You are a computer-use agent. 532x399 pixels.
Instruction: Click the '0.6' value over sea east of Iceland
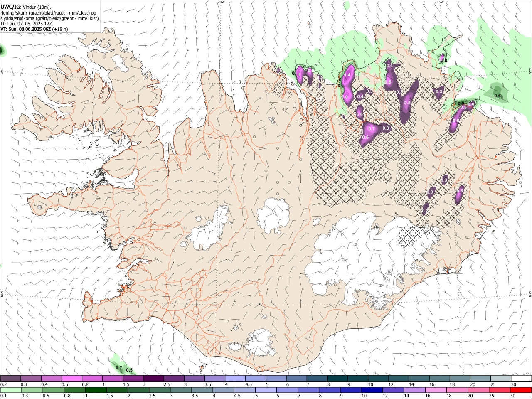(497, 96)
